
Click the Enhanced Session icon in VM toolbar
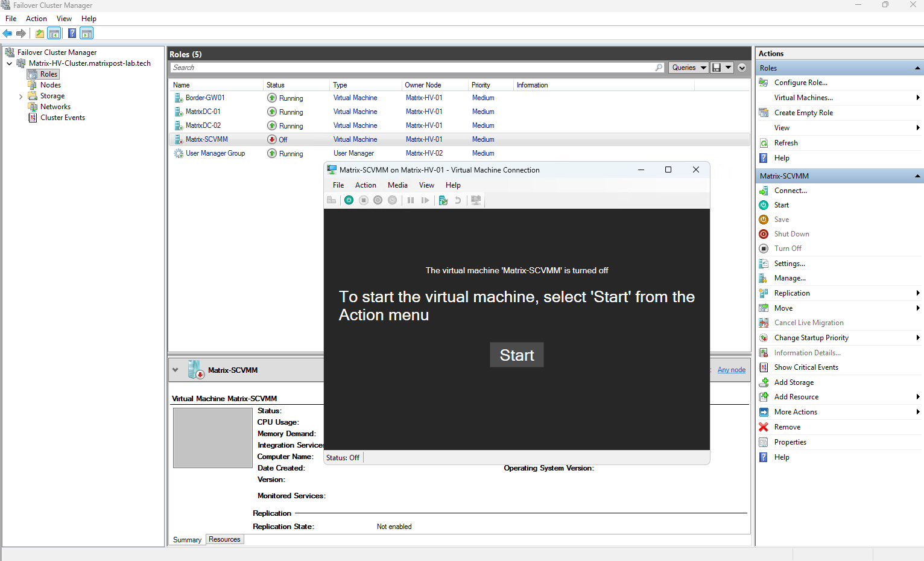[x=476, y=200]
